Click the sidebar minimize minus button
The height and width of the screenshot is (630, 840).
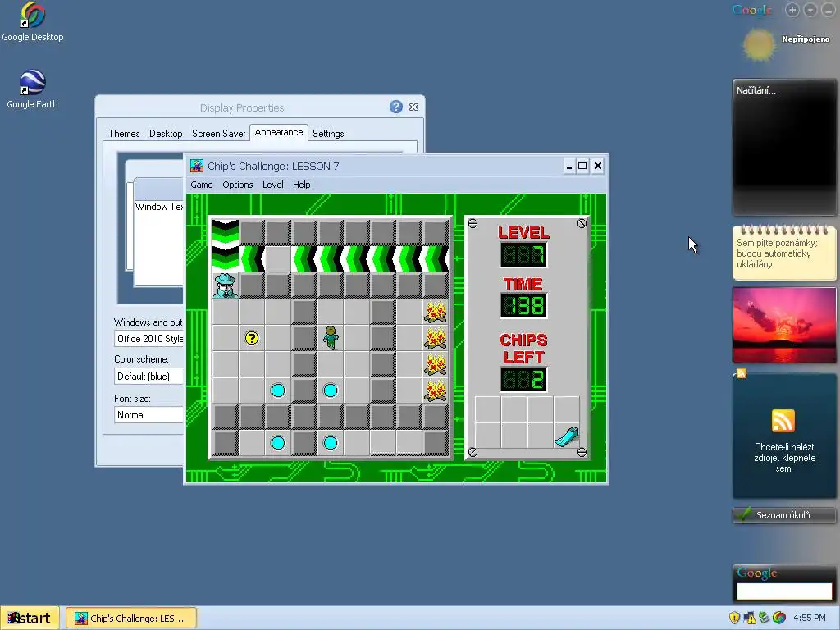tap(829, 10)
